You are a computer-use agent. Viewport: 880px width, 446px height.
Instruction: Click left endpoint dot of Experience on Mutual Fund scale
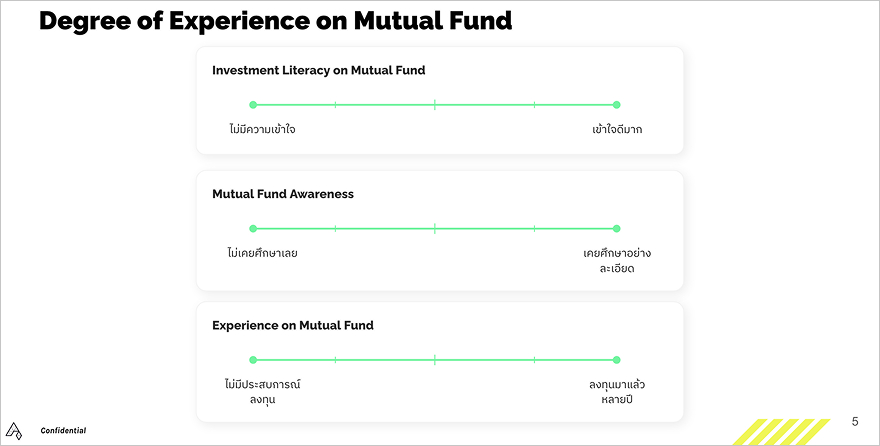point(253,360)
